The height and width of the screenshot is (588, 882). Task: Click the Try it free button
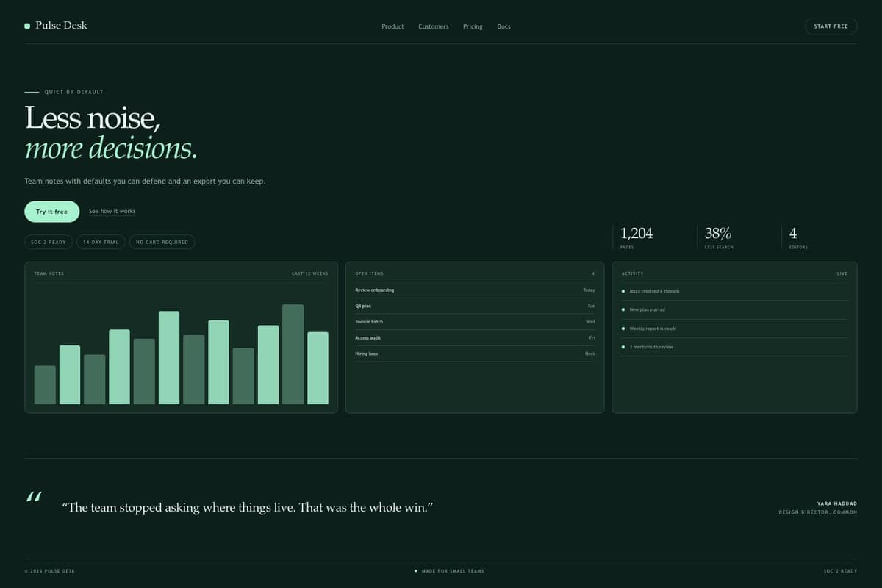[51, 212]
